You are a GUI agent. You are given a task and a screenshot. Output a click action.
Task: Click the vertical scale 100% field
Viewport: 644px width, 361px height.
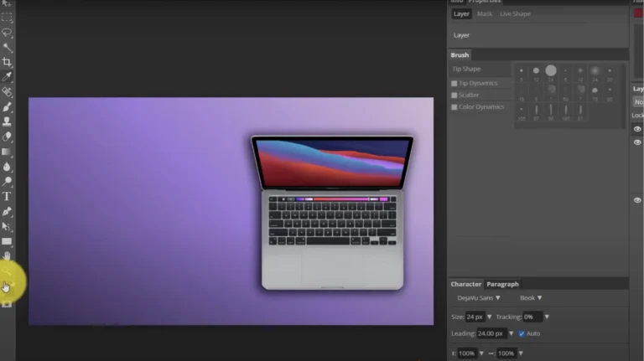467,353
